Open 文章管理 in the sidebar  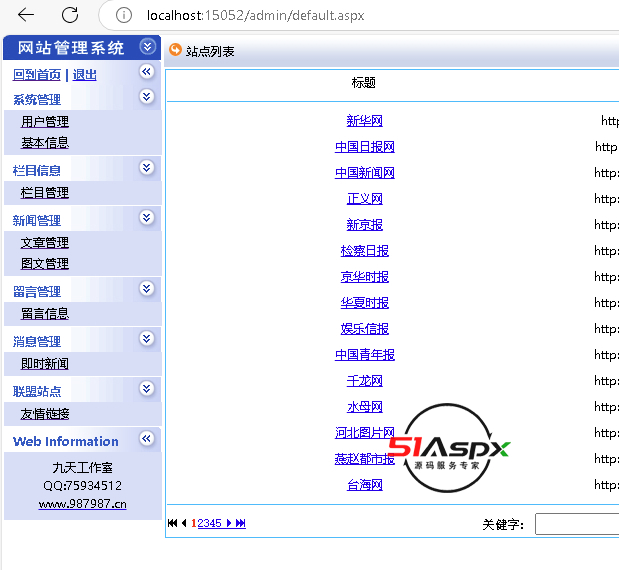pyautogui.click(x=45, y=243)
